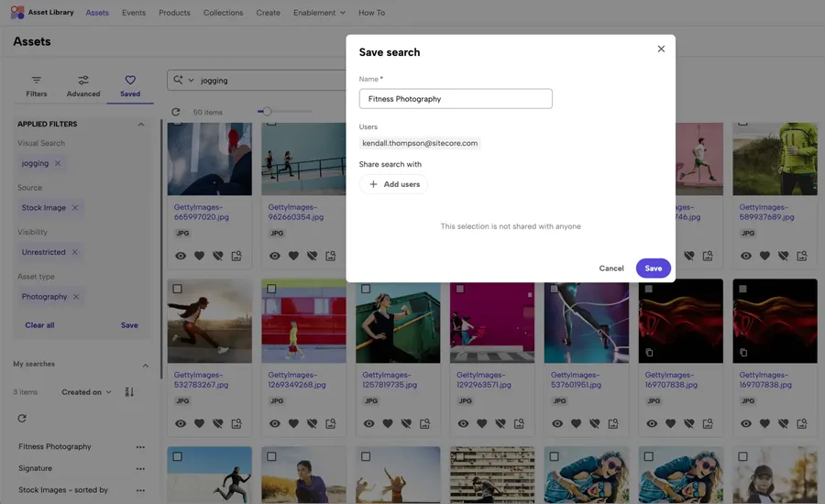Favorite GettyImages-589937689.jpg with heart icon
This screenshot has width=825, height=504.
click(765, 256)
